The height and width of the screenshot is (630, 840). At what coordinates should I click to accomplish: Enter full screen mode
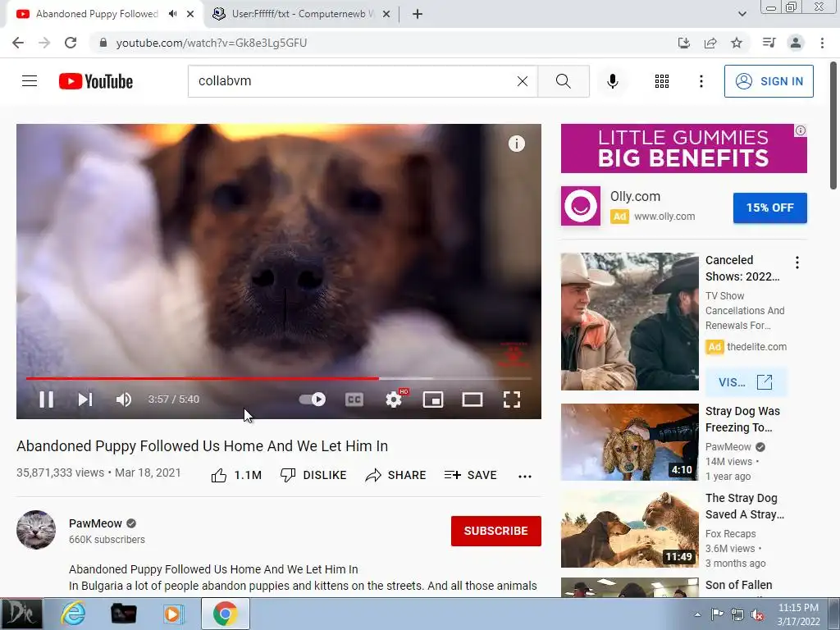click(512, 399)
